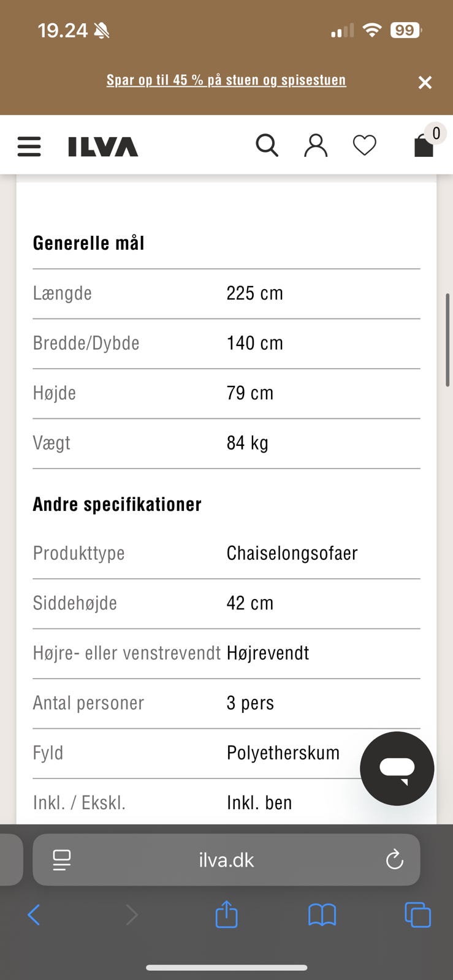The height and width of the screenshot is (980, 453).
Task: Open the user account profile icon
Action: (x=316, y=146)
